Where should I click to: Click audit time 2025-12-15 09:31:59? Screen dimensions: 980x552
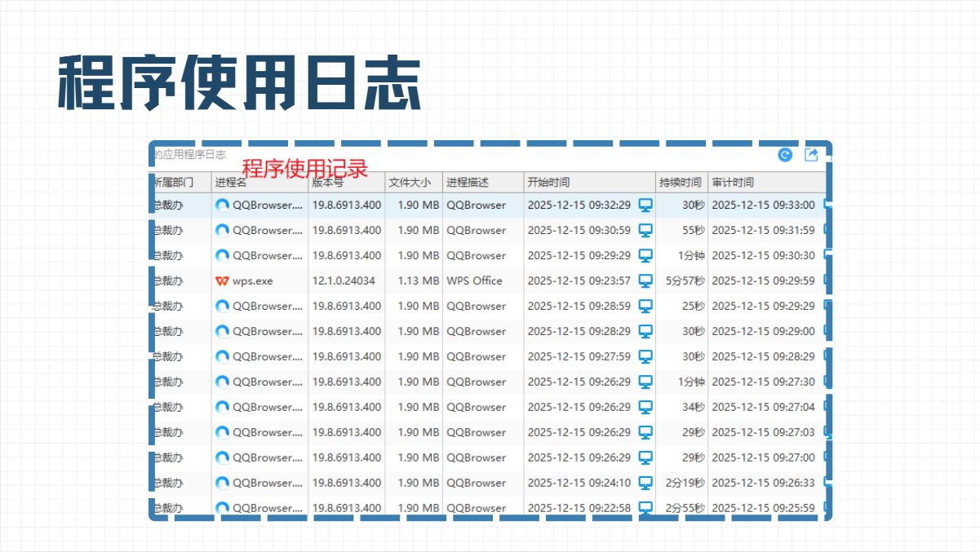point(763,230)
